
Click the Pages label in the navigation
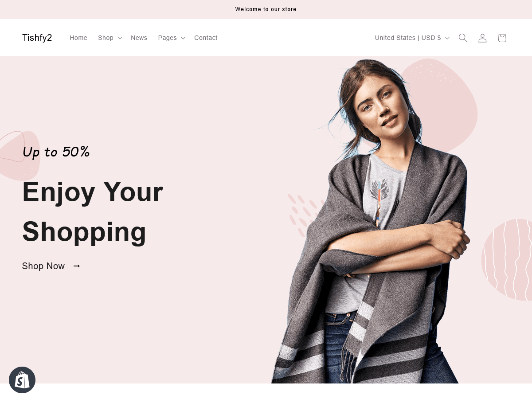coord(168,38)
